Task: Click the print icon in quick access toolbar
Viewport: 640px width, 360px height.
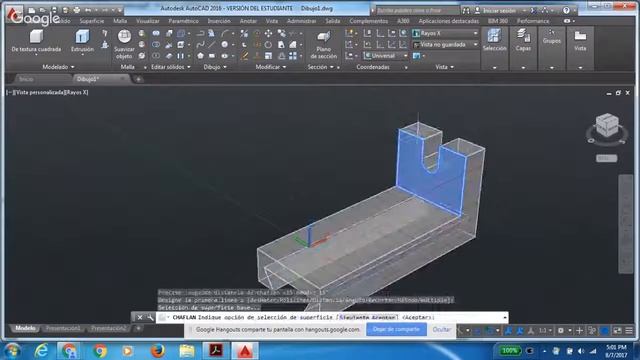Action: (x=76, y=10)
